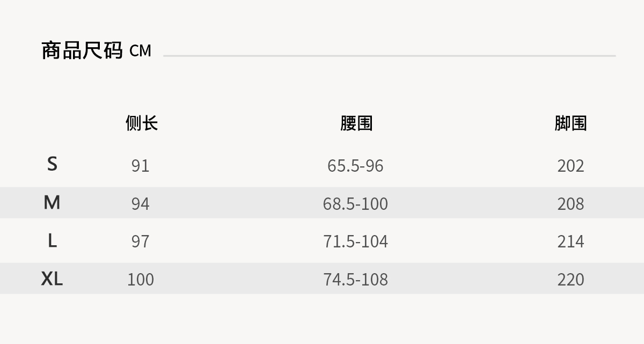Click hem circumference value 202
Image resolution: width=644 pixels, height=344 pixels.
pyautogui.click(x=570, y=166)
